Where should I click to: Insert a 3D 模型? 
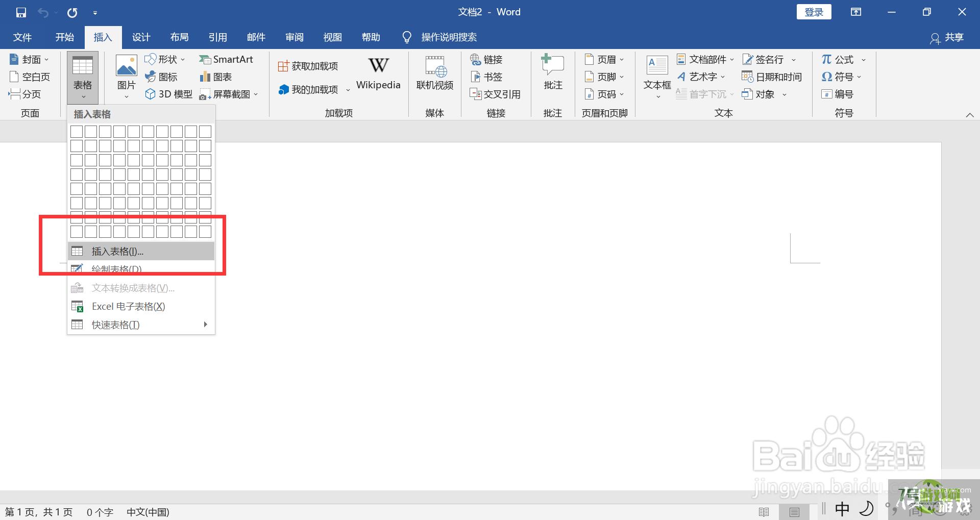coord(169,94)
